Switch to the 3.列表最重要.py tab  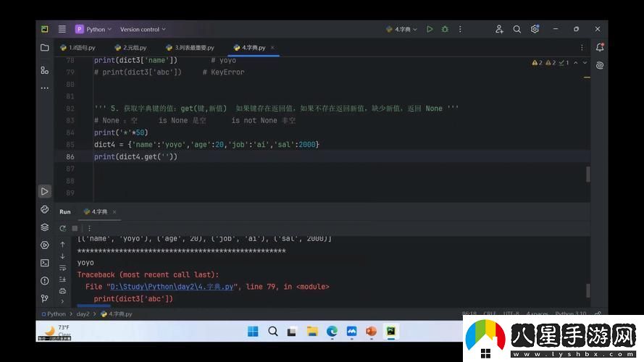[191, 48]
